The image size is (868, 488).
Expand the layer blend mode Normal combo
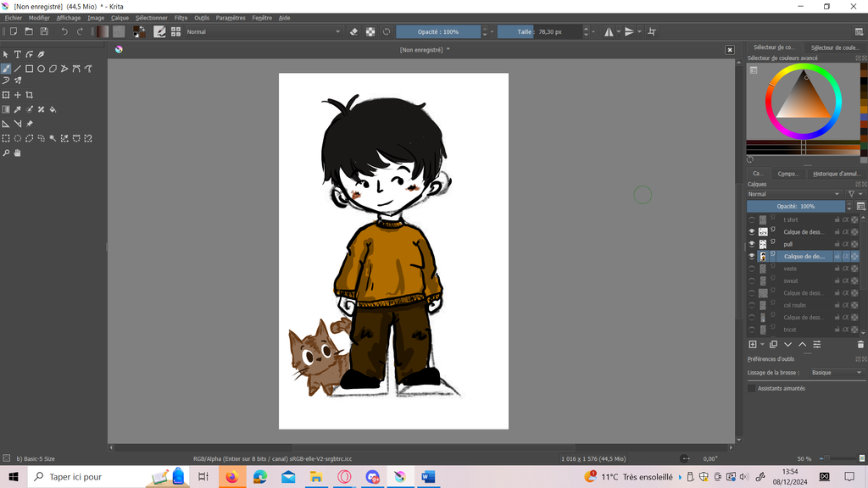[795, 194]
